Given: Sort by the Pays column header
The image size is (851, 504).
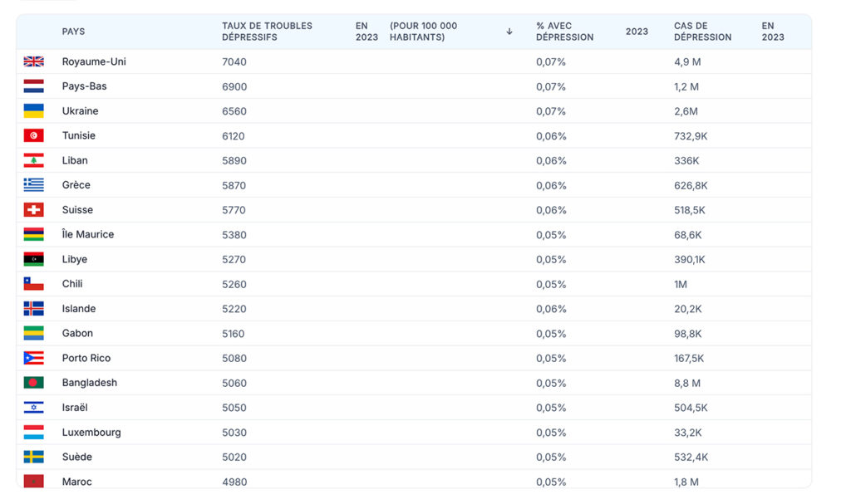Looking at the screenshot, I should coord(73,32).
